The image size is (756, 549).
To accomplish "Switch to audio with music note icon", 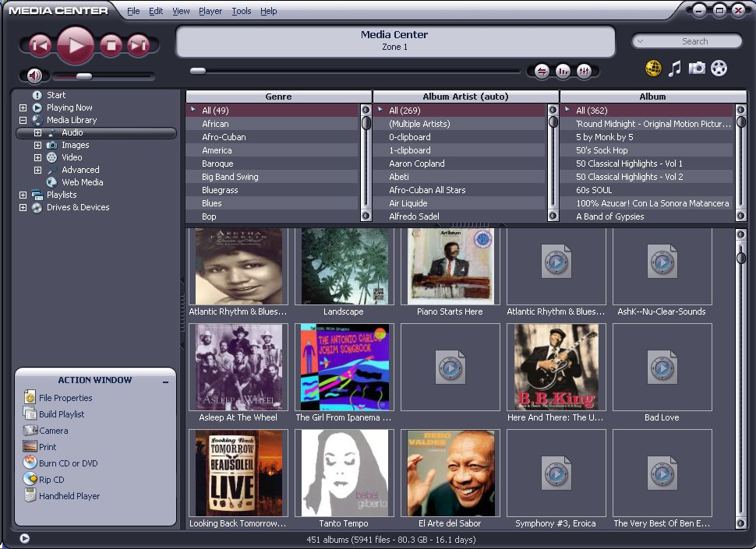I will click(x=674, y=69).
